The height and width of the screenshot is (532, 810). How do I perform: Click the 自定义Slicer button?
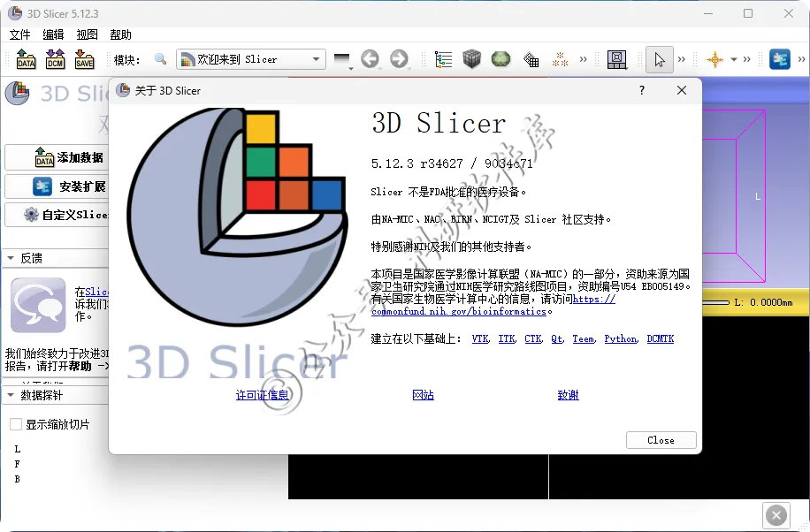57,215
